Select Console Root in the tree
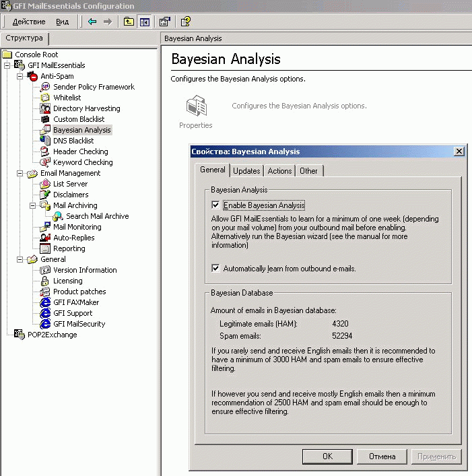The height and width of the screenshot is (476, 472). tap(36, 55)
